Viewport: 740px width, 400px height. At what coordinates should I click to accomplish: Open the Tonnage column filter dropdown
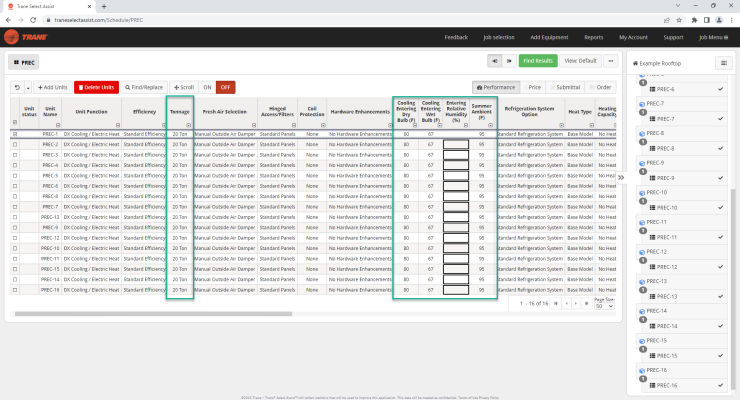click(188, 125)
